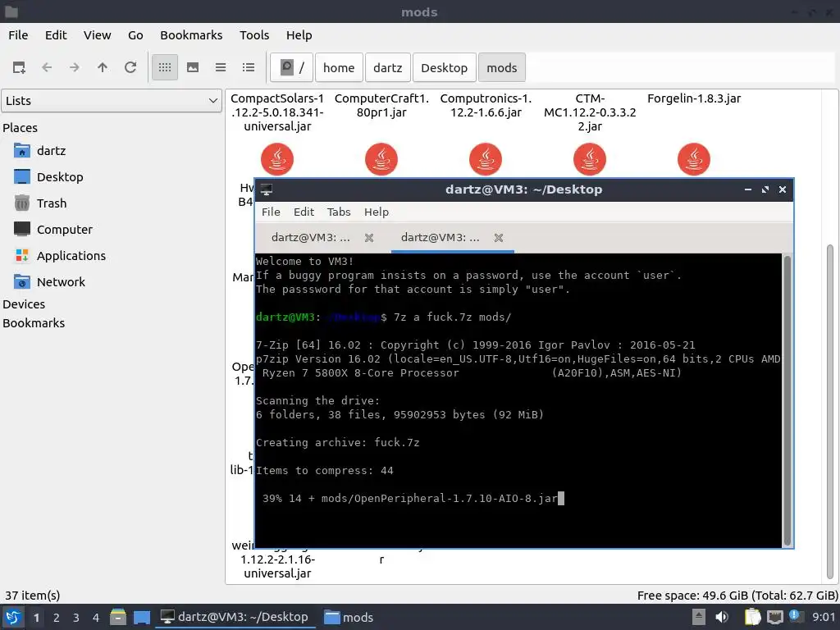Navigate to 'dartz' in the path bar

[388, 67]
